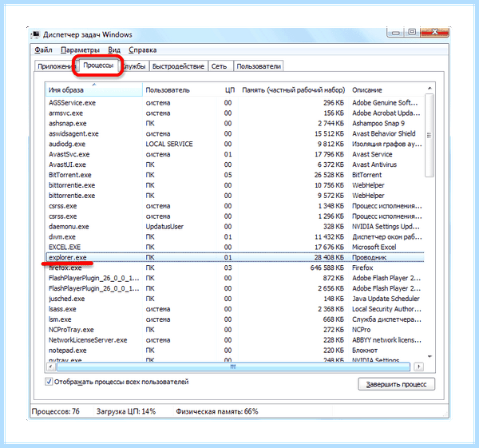Sort by Описание column header
This screenshot has width=479, height=448.
(x=386, y=90)
